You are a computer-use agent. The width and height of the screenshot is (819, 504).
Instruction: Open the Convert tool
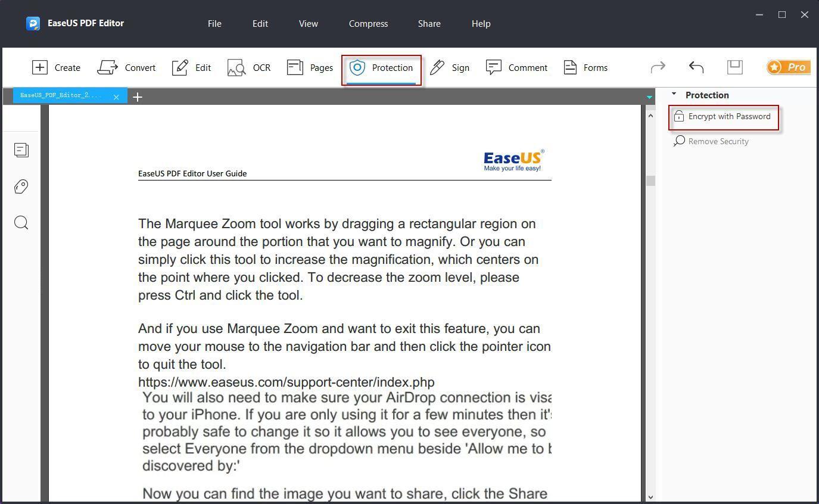126,67
